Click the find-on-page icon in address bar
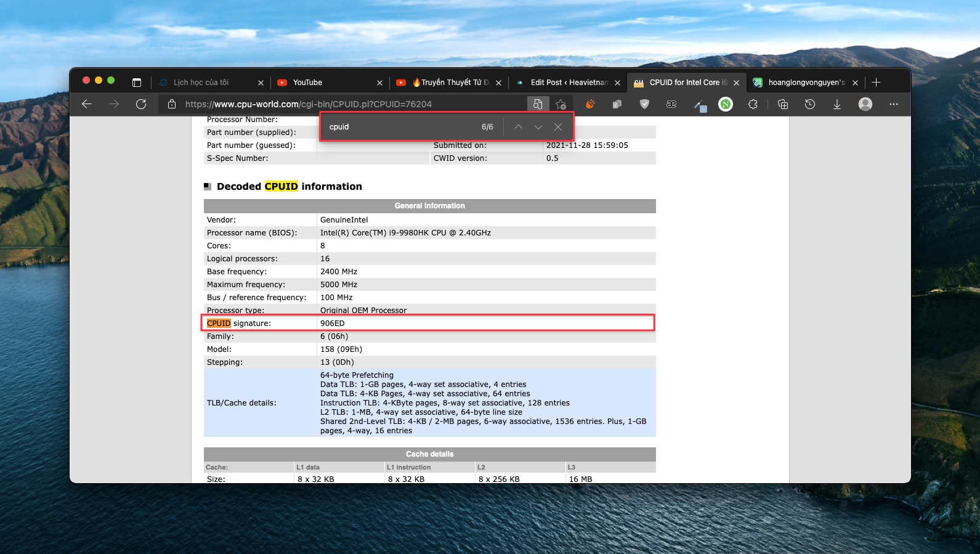Screen dimensions: 980x554 [x=537, y=104]
